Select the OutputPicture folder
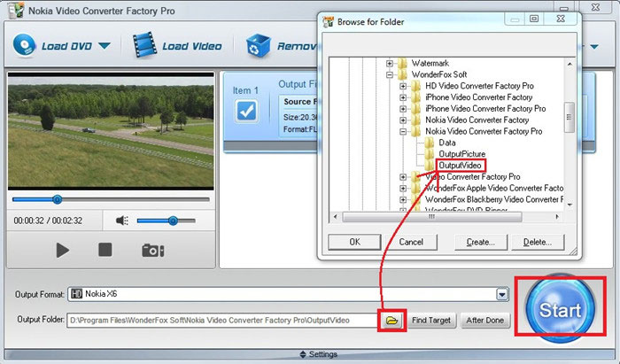 tap(461, 154)
